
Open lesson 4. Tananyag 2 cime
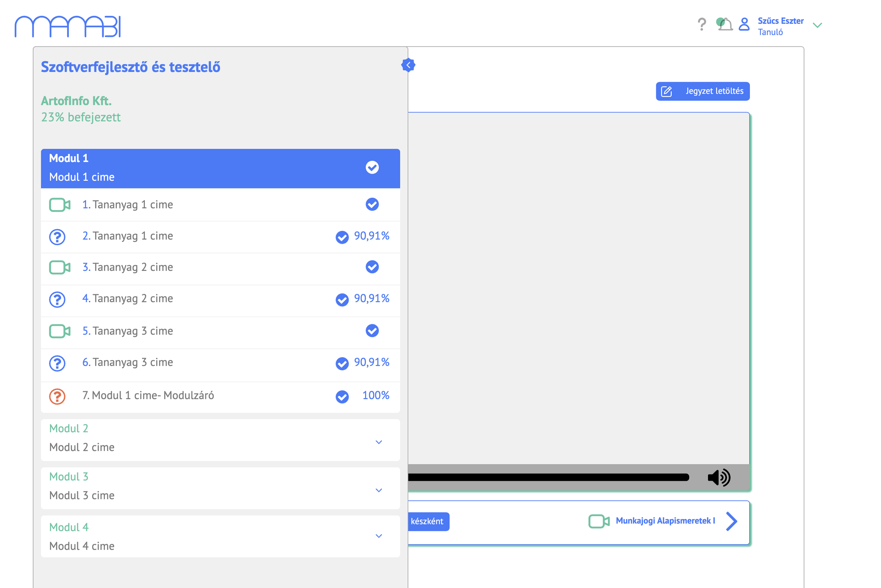128,299
